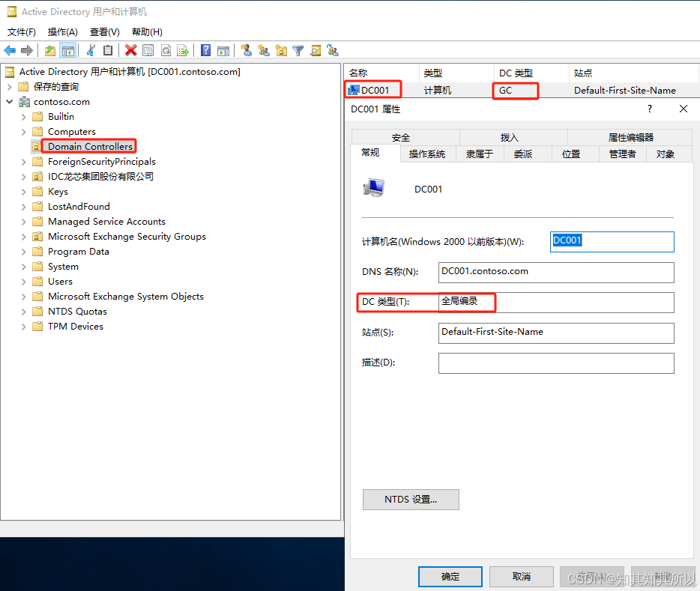This screenshot has height=591, width=700.
Task: Expand the Builtin container
Action: point(24,117)
